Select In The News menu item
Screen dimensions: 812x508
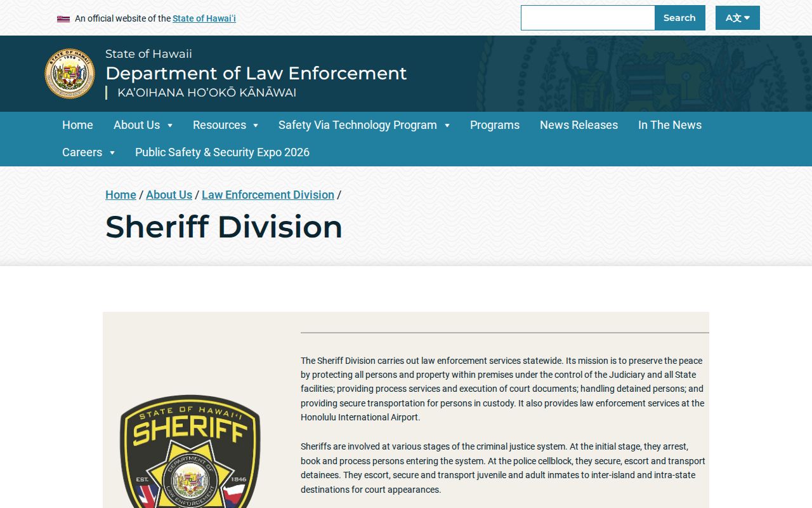pos(670,125)
